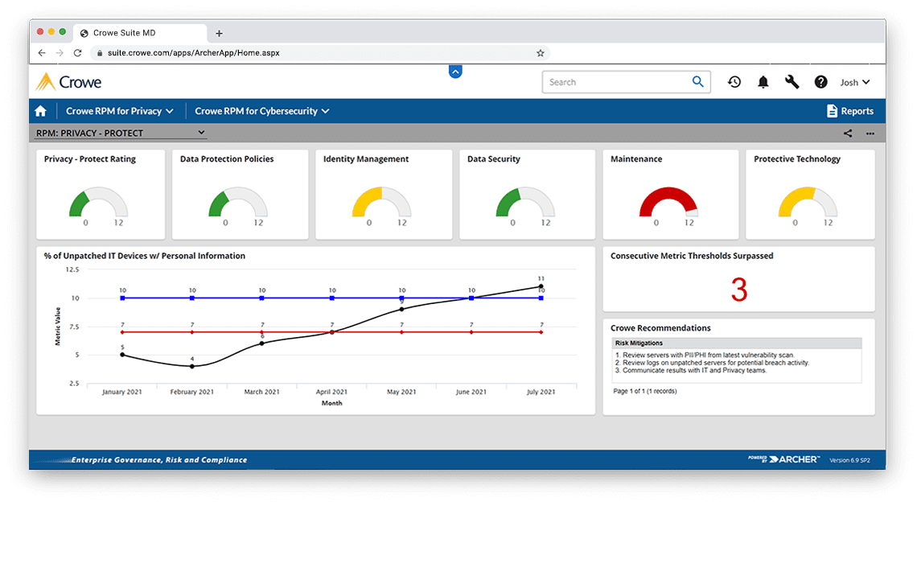This screenshot has width=917, height=588.
Task: Open admin tools with the wrench icon
Action: [x=792, y=81]
